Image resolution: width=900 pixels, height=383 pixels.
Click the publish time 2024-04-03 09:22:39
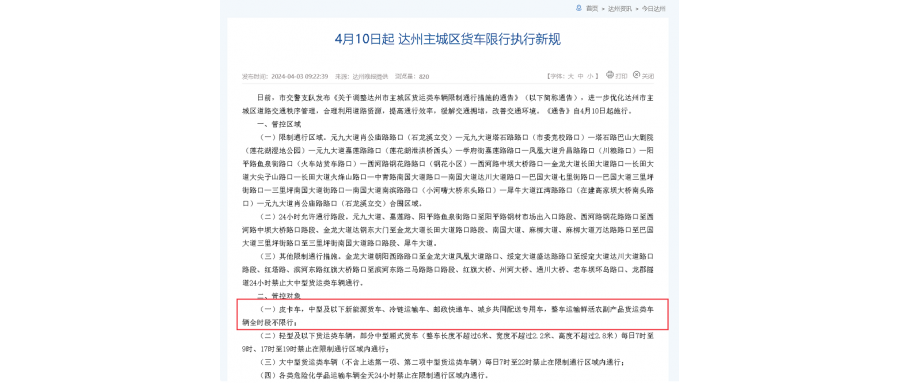click(x=299, y=76)
